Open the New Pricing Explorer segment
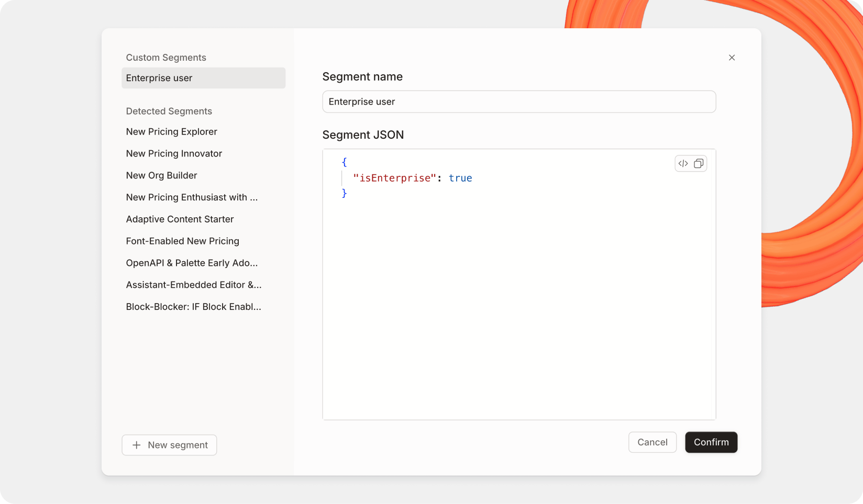This screenshot has height=504, width=863. tap(171, 131)
